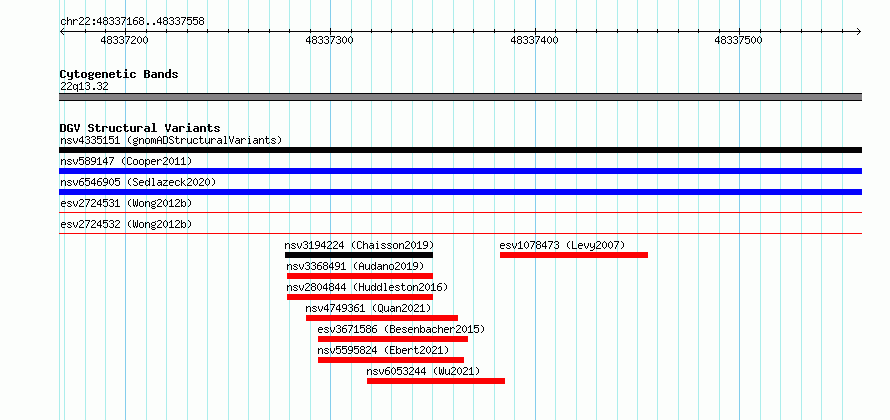Click the nsv4335151 gnomAD variant label
The width and height of the screenshot is (890, 420).
[171, 140]
